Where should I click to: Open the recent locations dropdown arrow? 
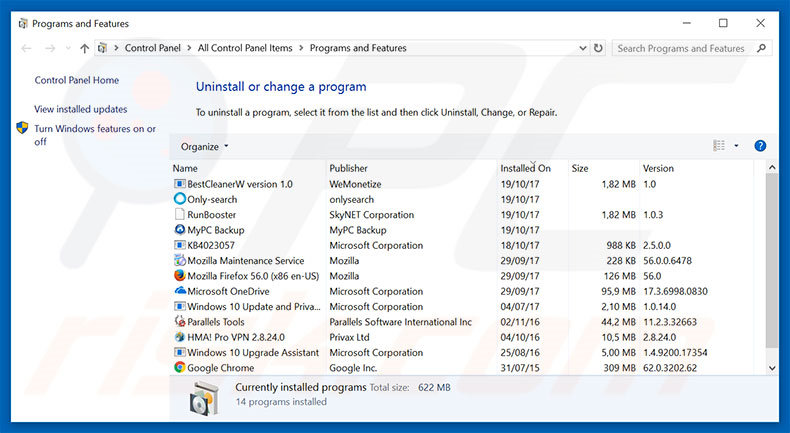65,48
